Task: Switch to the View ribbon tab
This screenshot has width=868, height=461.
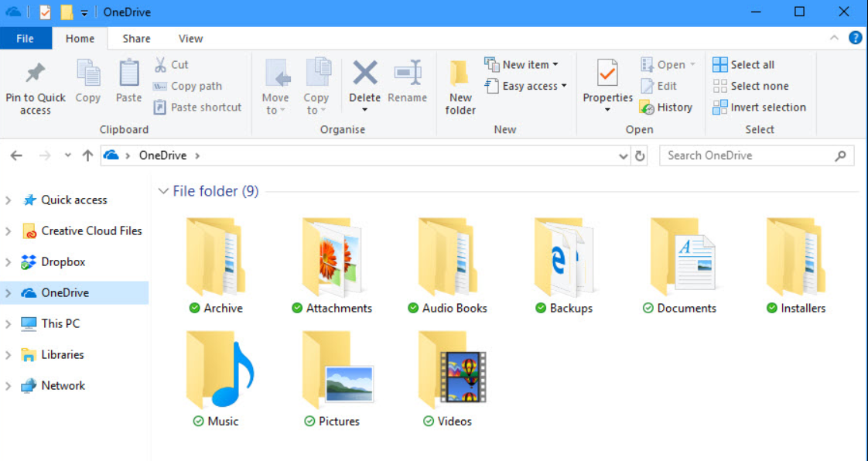Action: [x=190, y=39]
